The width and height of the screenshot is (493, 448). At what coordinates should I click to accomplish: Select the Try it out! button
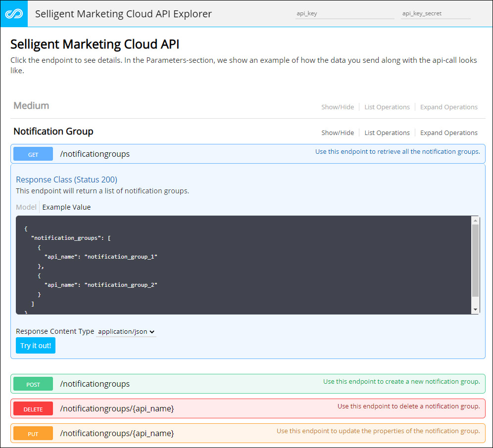tap(35, 346)
